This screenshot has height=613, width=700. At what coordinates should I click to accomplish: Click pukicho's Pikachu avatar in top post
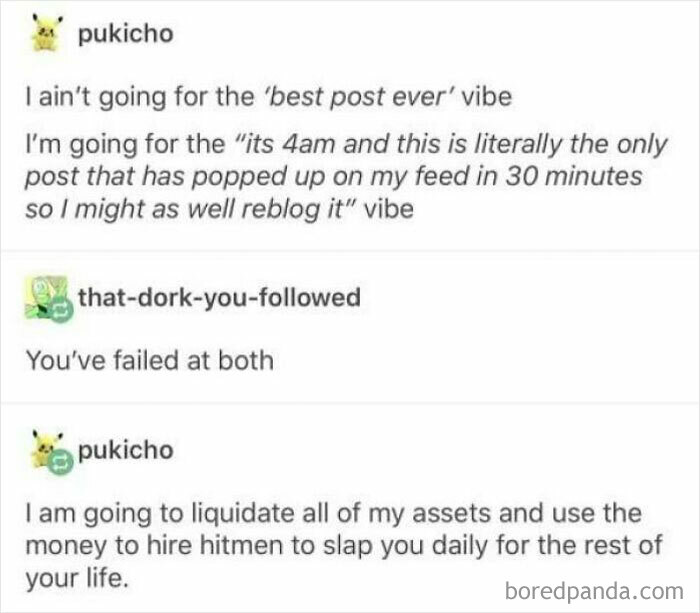click(x=47, y=33)
